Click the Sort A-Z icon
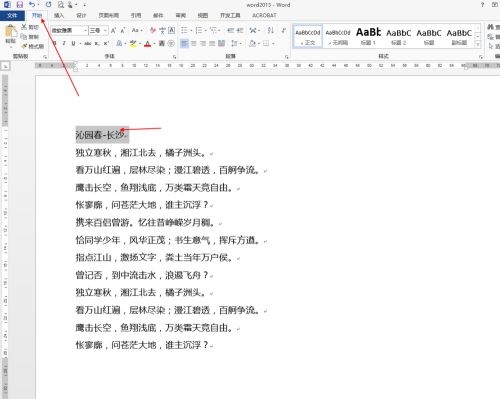The image size is (500, 399). [x=271, y=30]
